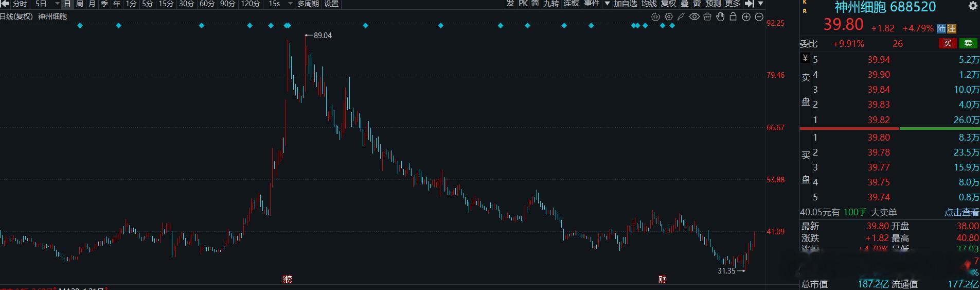
Task: Toggle 复权 price adjustment
Action: (669, 4)
